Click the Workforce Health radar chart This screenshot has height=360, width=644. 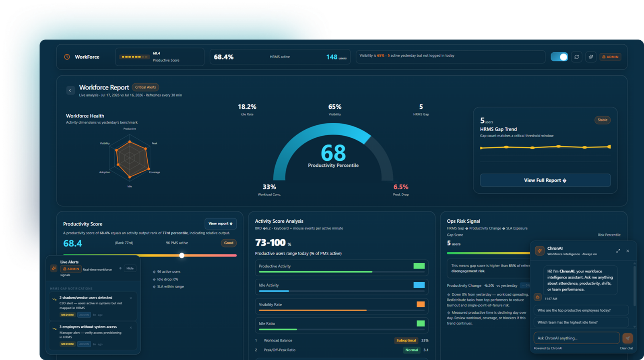pyautogui.click(x=130, y=157)
